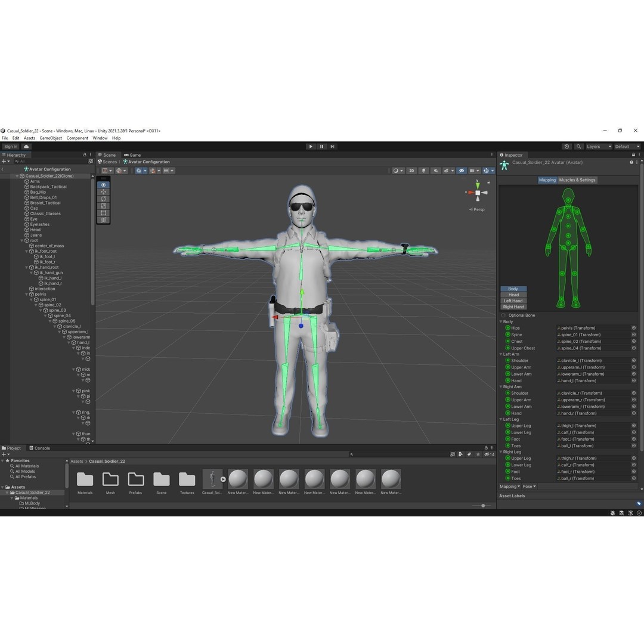Enable 2D mode in the Scene view

point(411,171)
